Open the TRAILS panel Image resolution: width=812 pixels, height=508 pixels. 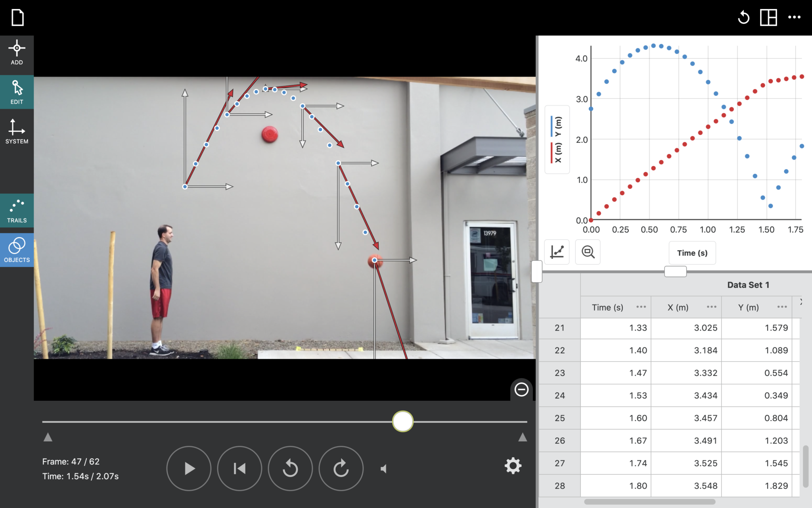tap(17, 210)
